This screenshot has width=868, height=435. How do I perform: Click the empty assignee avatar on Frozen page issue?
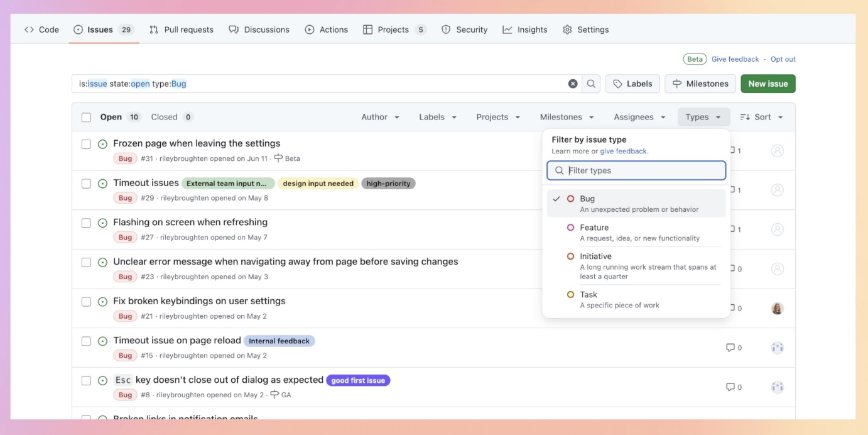click(777, 151)
